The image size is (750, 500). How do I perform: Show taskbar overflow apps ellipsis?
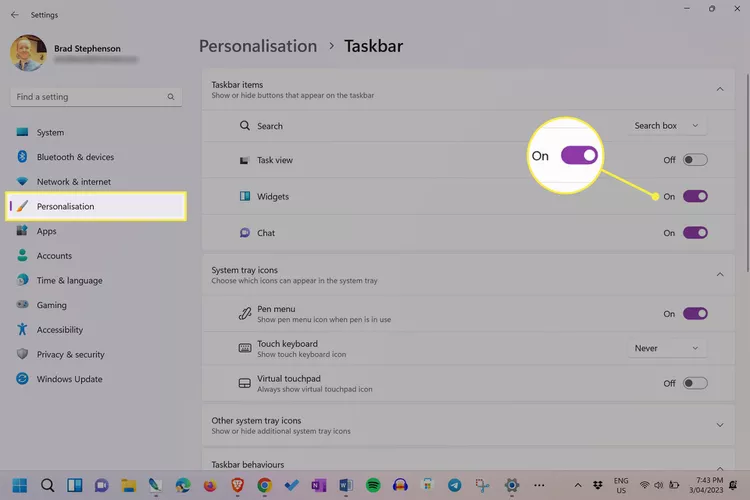pyautogui.click(x=539, y=485)
